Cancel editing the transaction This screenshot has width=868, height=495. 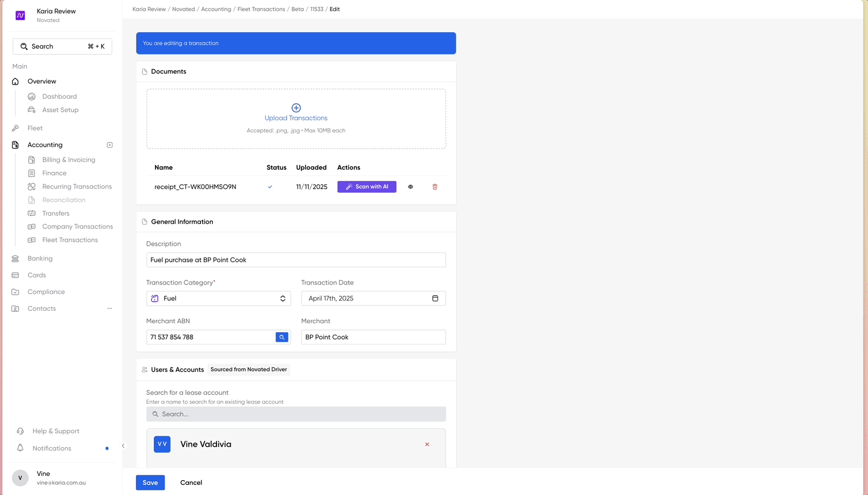pos(191,482)
